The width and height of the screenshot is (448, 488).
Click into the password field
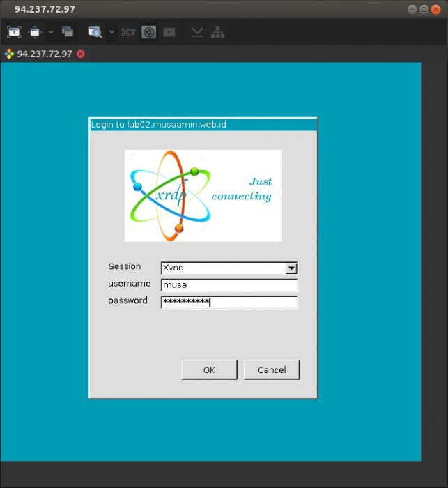click(x=229, y=302)
